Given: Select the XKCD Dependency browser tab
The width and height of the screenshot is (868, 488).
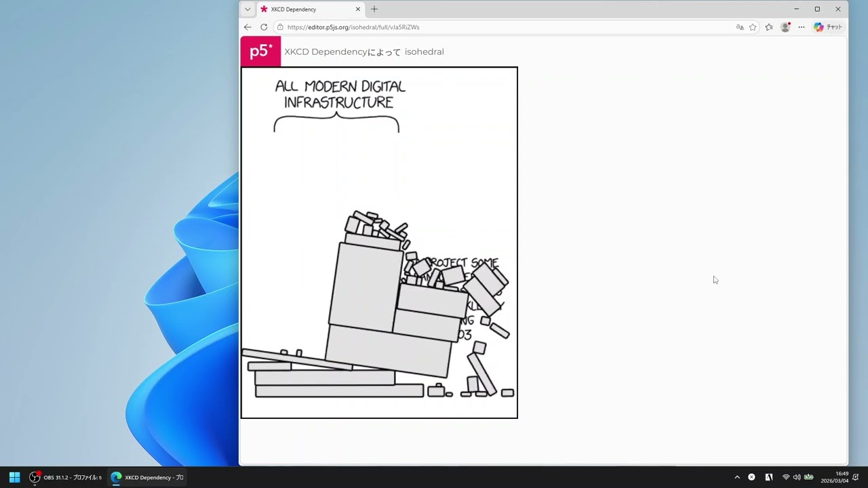Looking at the screenshot, I should pyautogui.click(x=311, y=9).
